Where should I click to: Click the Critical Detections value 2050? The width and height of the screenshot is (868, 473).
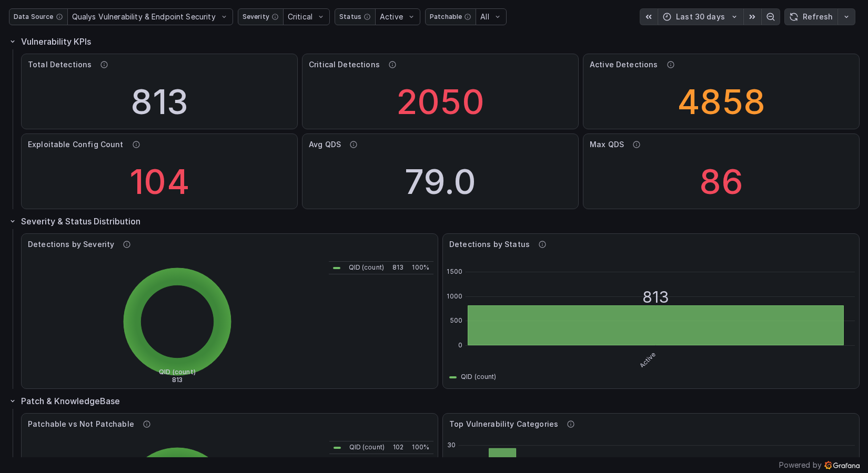tap(440, 102)
